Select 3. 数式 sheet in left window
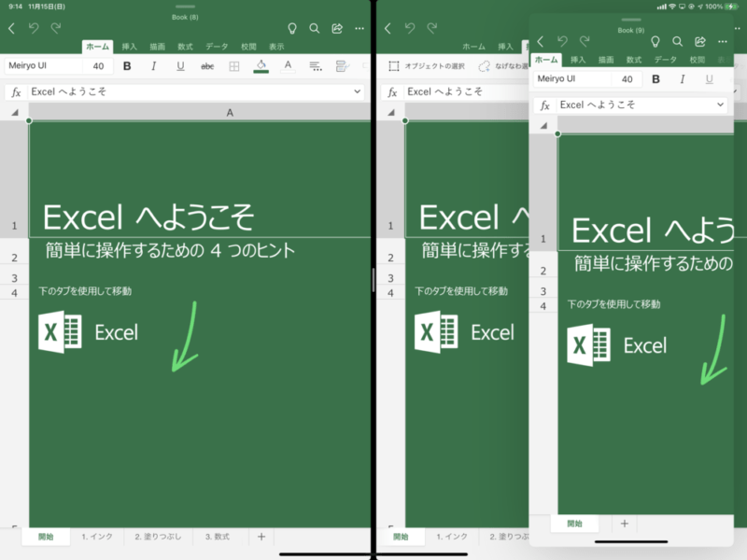Image resolution: width=747 pixels, height=560 pixels. pos(218,537)
